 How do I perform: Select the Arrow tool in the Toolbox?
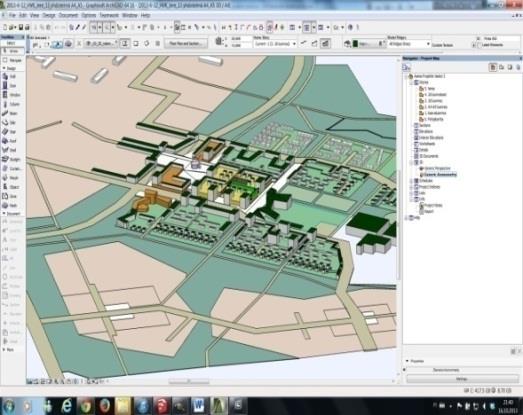12,51
